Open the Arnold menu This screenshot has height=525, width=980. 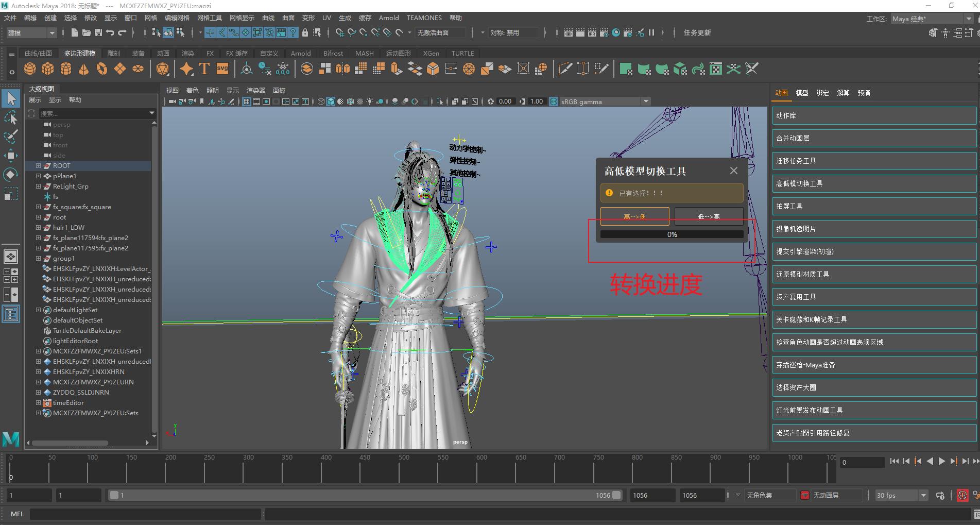pos(388,18)
